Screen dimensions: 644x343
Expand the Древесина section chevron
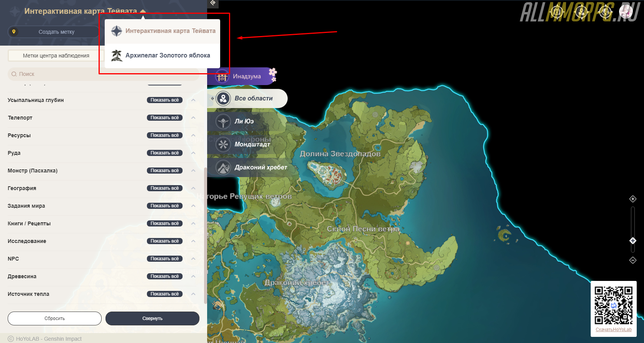[x=193, y=276]
